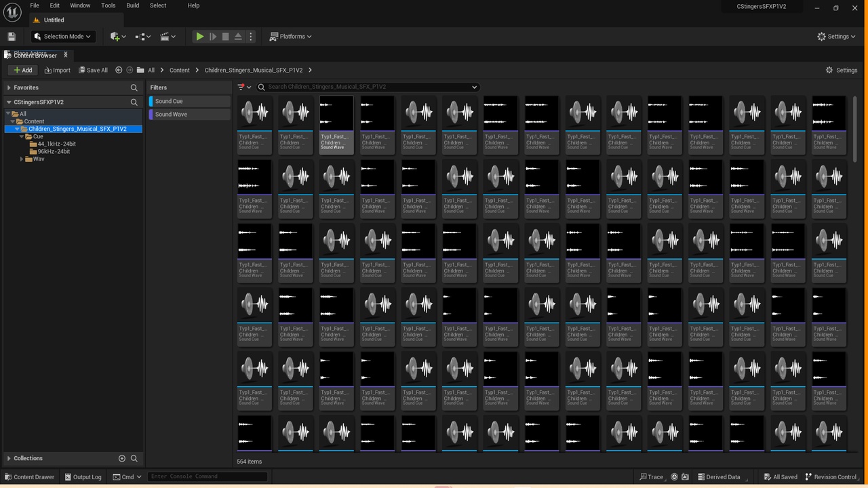This screenshot has width=868, height=488.
Task: Start Play in Editor with green arrow
Action: tap(200, 37)
